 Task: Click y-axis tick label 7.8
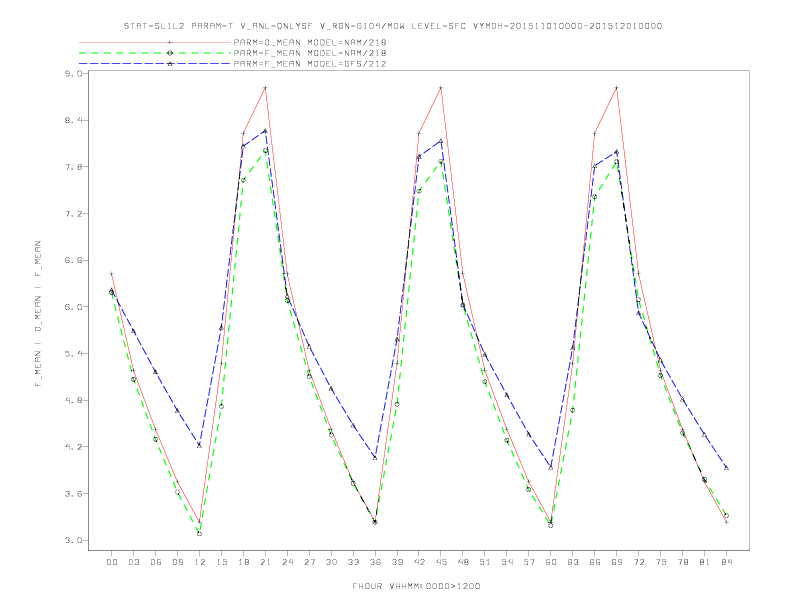click(73, 167)
